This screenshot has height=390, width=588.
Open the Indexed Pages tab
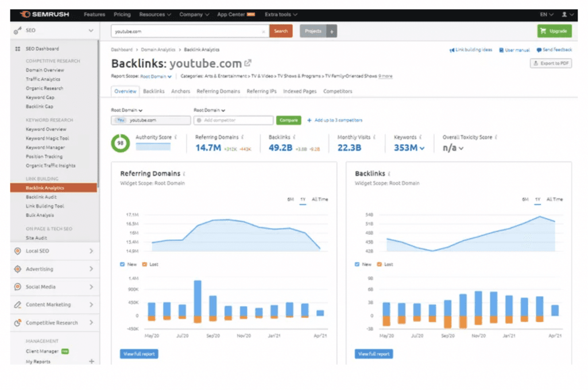tap(300, 91)
